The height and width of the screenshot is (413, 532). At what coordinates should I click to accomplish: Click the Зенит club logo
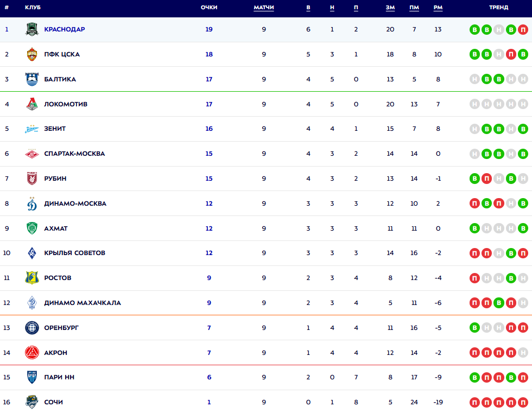[32, 129]
